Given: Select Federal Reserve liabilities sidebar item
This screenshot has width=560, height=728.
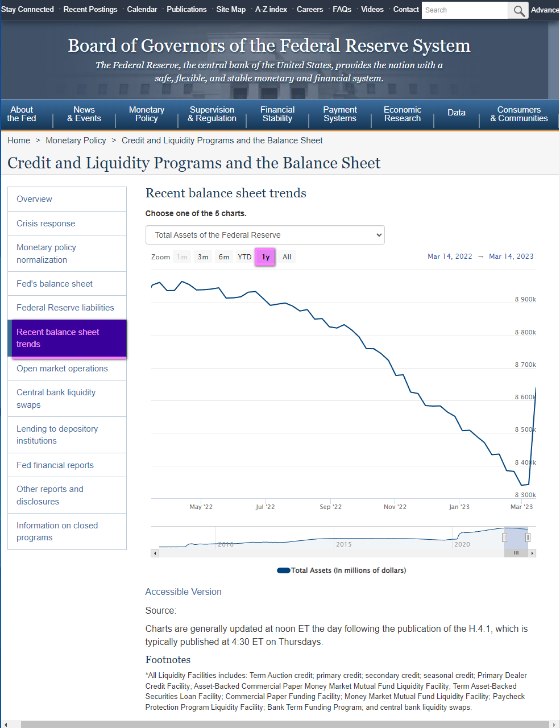Looking at the screenshot, I should pos(67,308).
